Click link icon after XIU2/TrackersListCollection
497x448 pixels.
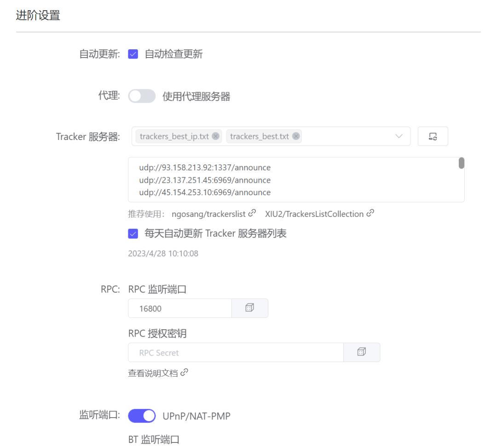pyautogui.click(x=370, y=213)
